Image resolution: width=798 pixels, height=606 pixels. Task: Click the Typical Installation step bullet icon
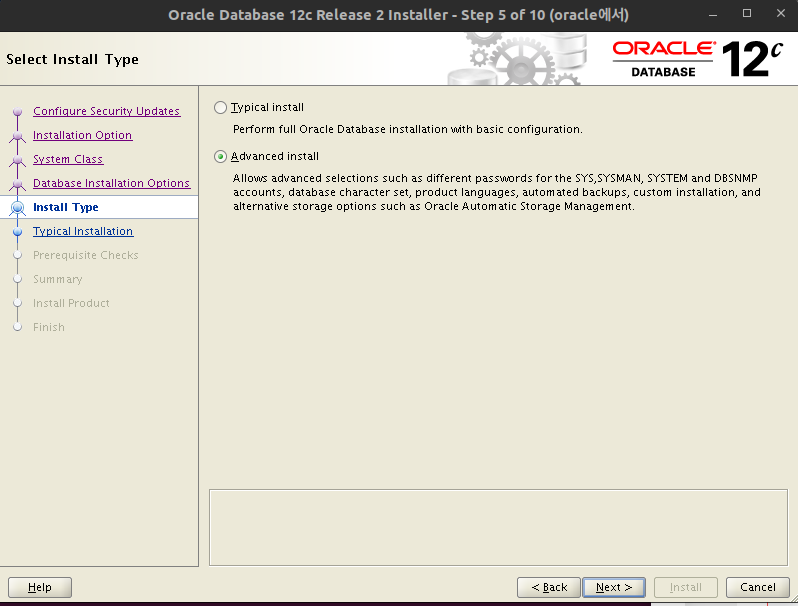18,232
